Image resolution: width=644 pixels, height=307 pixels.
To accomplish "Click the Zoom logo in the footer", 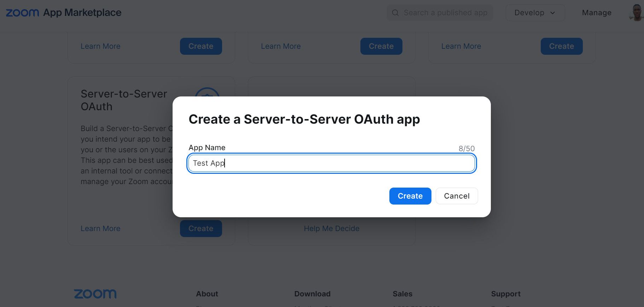I will [x=95, y=294].
